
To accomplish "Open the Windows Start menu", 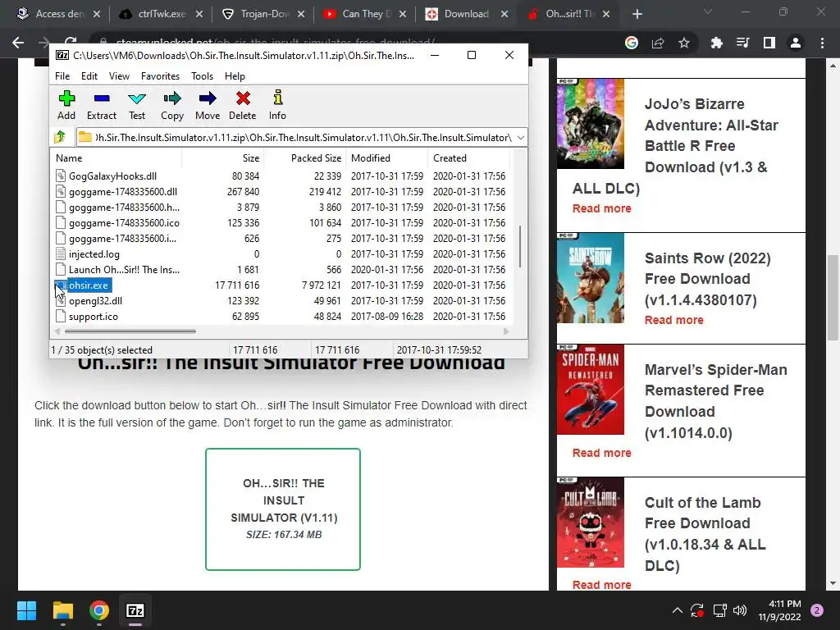I will (26, 610).
